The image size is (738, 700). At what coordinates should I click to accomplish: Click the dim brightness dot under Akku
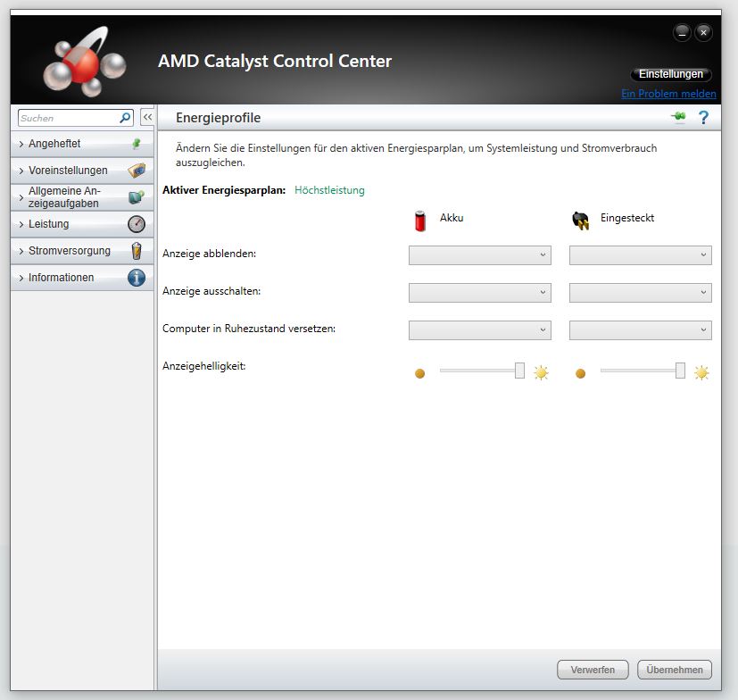point(419,373)
